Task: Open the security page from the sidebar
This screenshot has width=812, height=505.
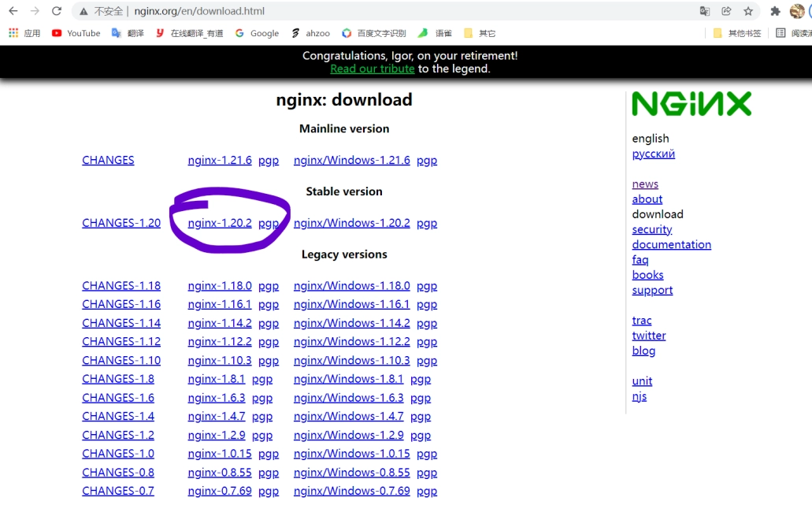Action: (651, 229)
